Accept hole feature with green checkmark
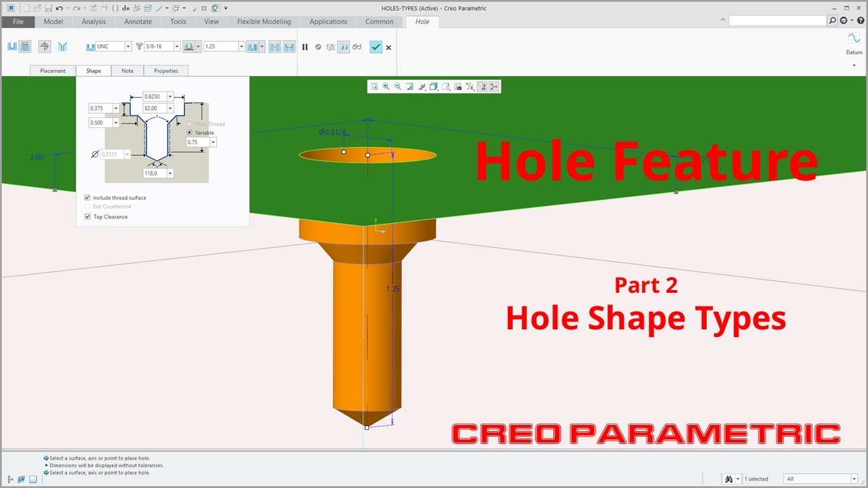Image resolution: width=868 pixels, height=488 pixels. point(376,47)
